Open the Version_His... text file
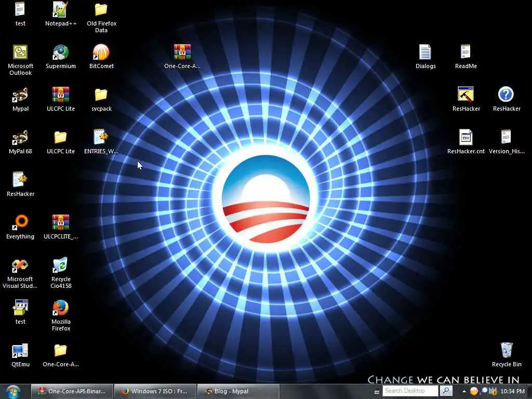The image size is (532, 399). click(506, 137)
